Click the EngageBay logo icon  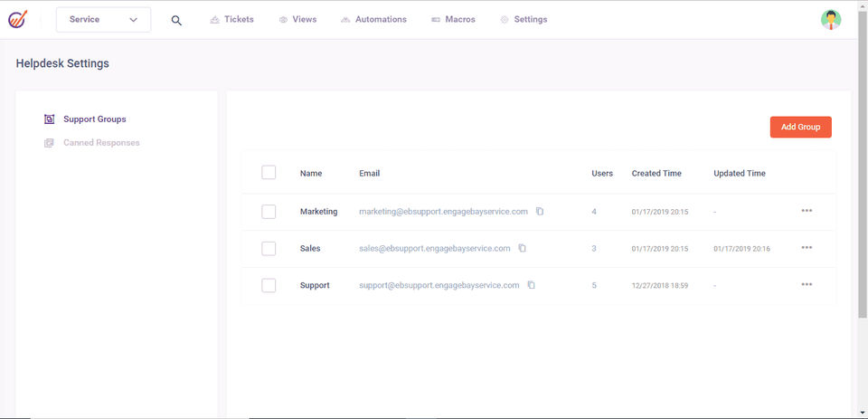click(18, 19)
